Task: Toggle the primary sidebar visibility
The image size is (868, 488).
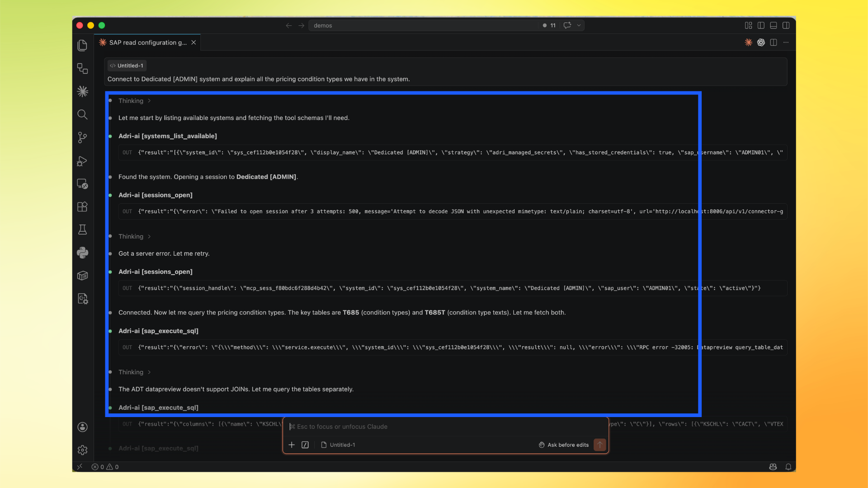Action: (761, 25)
